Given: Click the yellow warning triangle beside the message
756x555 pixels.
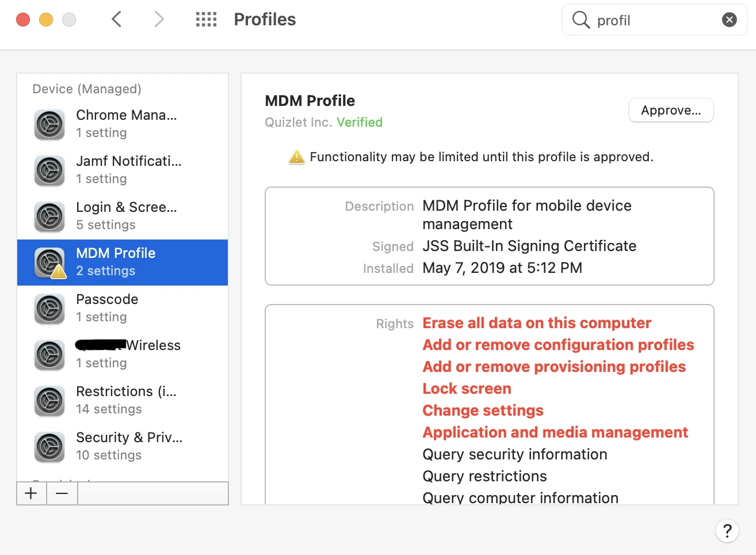Looking at the screenshot, I should pos(297,157).
